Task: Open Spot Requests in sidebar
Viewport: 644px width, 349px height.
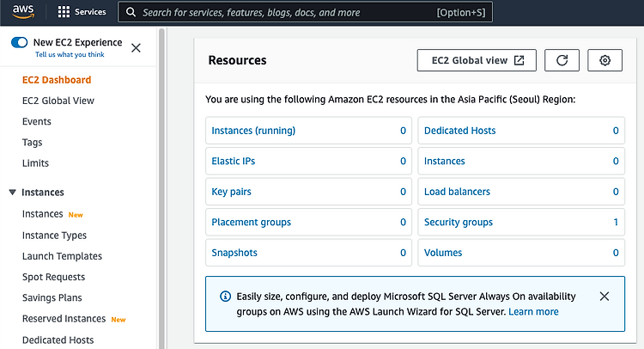Action: [x=53, y=277]
